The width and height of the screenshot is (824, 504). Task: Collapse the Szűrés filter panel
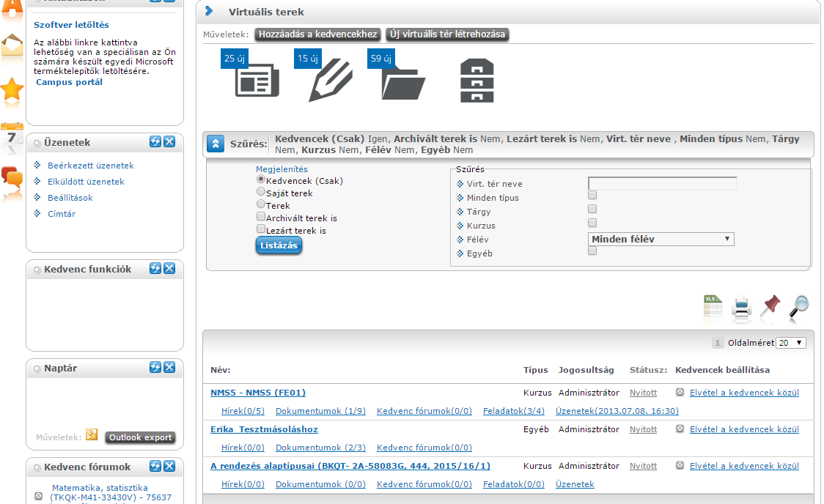[x=216, y=144]
